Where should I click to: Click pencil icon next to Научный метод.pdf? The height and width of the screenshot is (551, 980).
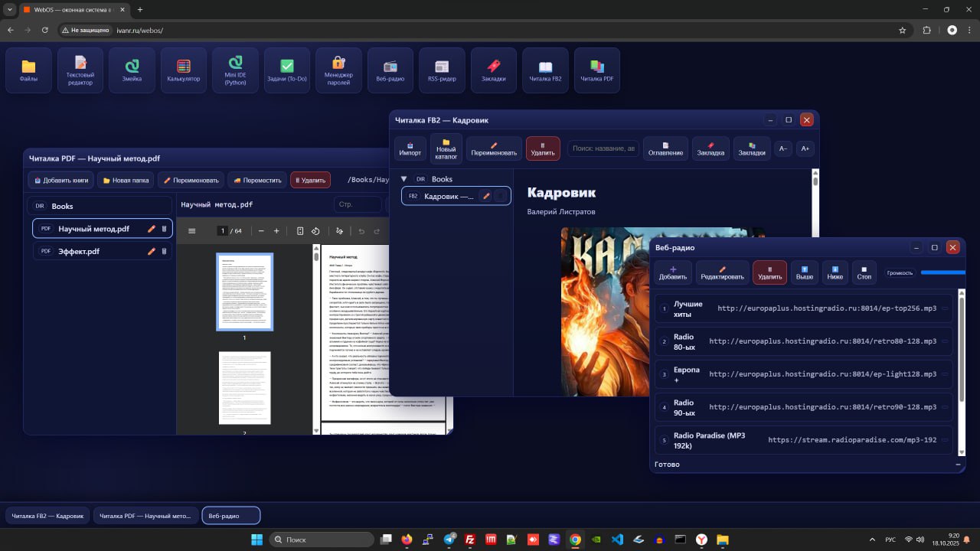click(x=152, y=229)
